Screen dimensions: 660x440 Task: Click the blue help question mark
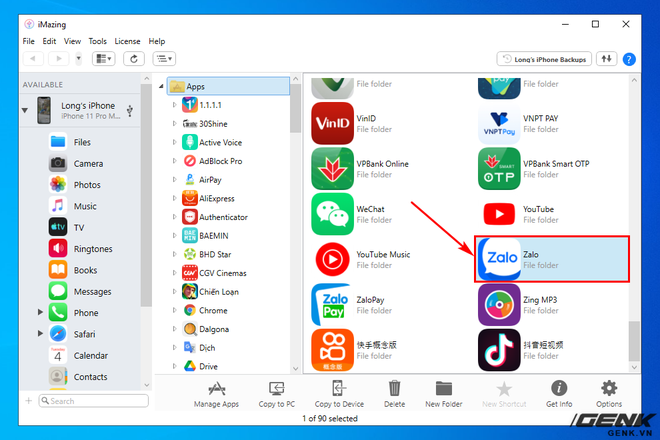click(x=629, y=59)
